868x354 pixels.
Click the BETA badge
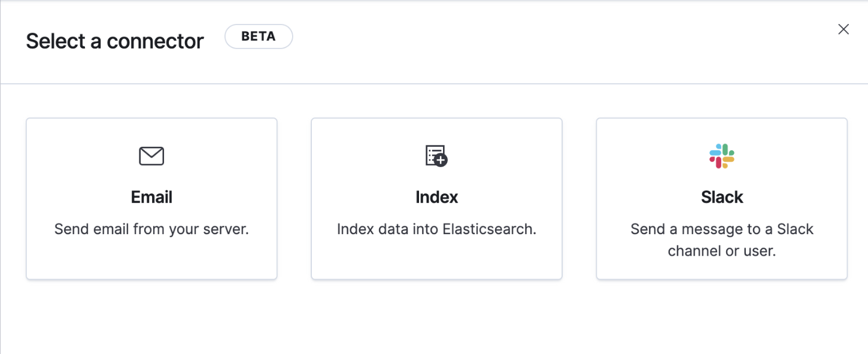click(x=259, y=37)
